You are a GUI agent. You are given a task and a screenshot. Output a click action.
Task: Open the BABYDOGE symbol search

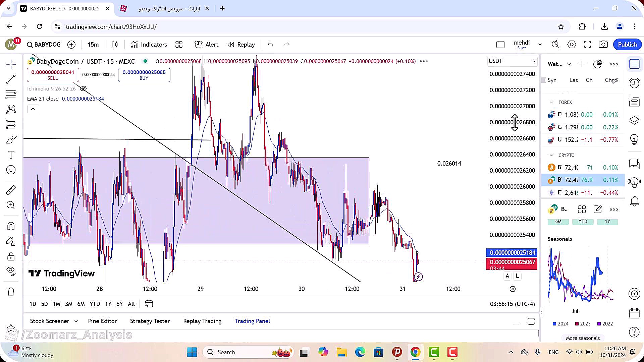pos(44,45)
